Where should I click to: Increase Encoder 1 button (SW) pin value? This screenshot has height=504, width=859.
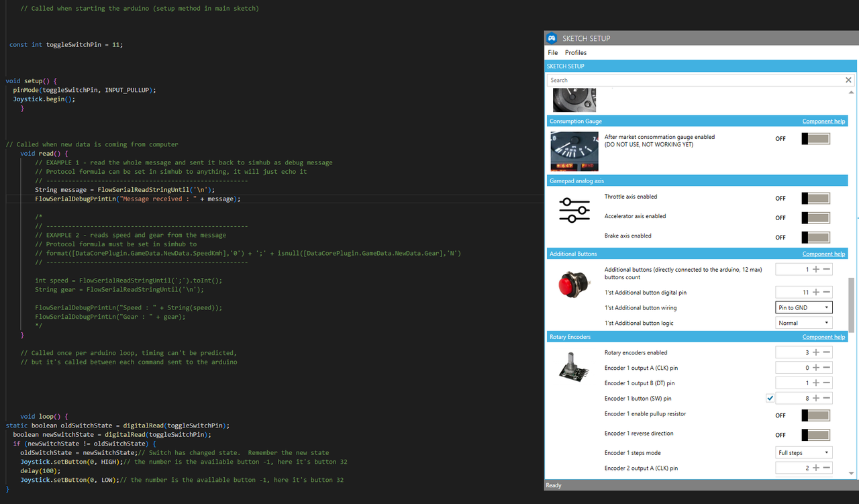click(816, 399)
